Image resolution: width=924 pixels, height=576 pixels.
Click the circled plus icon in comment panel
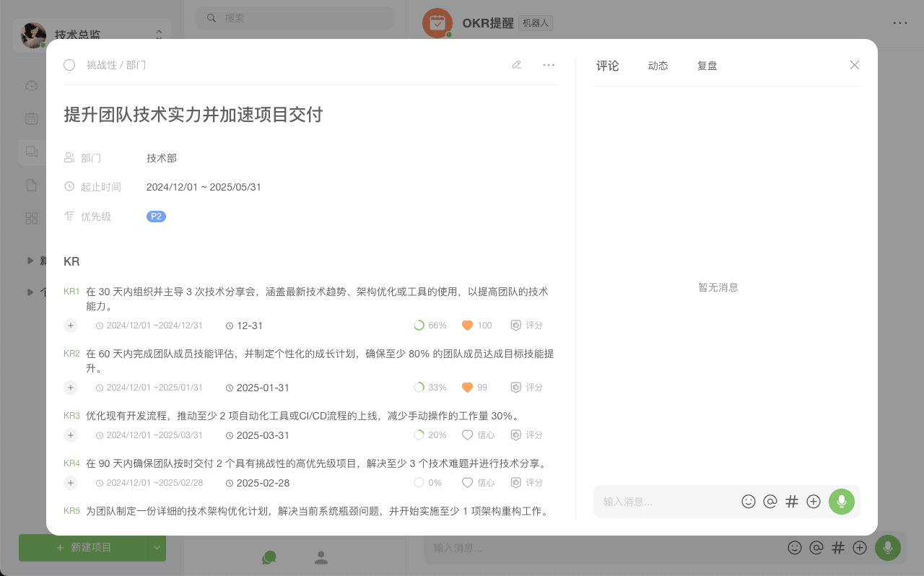click(x=814, y=502)
